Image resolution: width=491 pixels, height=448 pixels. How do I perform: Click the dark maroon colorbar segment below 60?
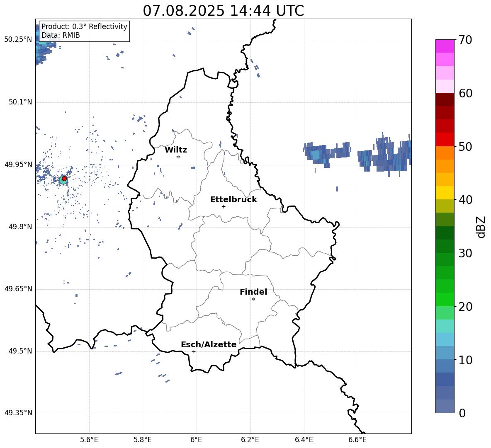pyautogui.click(x=445, y=99)
